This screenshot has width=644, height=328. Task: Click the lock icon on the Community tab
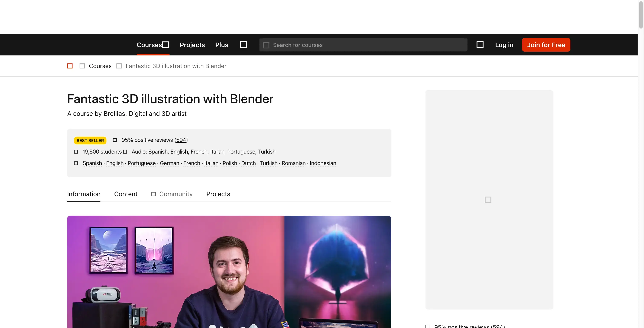(154, 194)
